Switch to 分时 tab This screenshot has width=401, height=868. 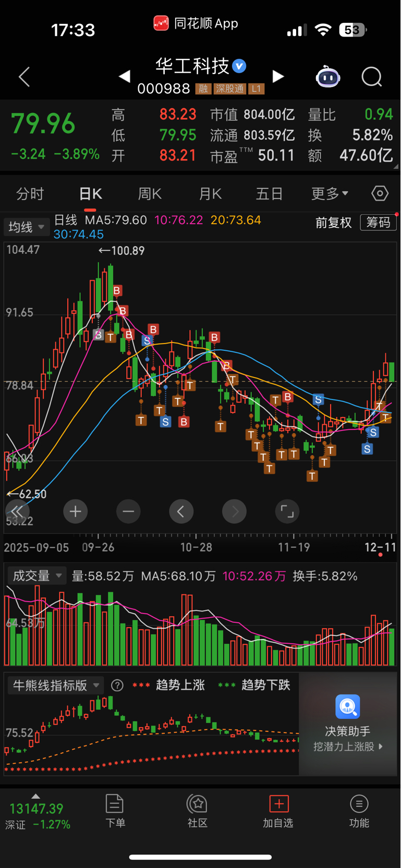[30, 194]
